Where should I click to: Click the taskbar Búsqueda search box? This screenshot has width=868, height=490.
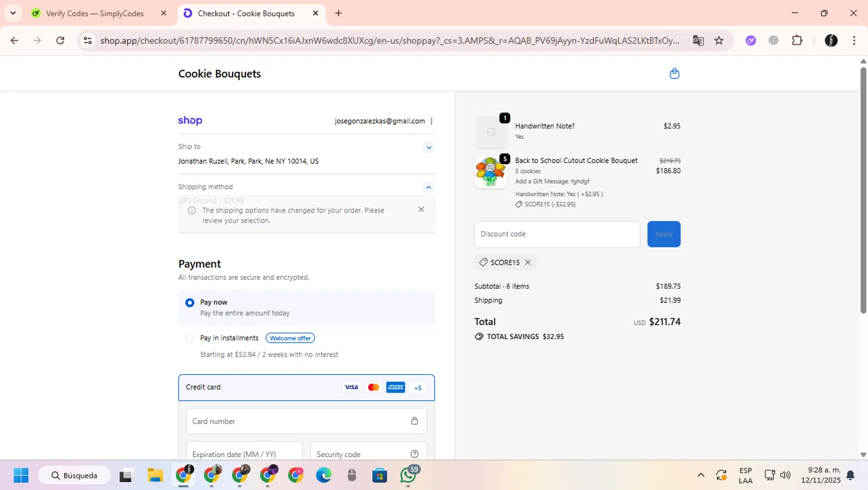75,476
